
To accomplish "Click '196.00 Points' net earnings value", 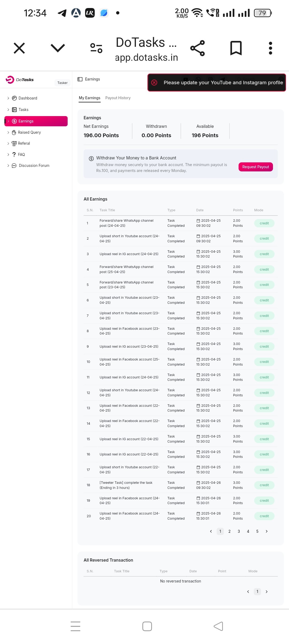I will (x=101, y=135).
